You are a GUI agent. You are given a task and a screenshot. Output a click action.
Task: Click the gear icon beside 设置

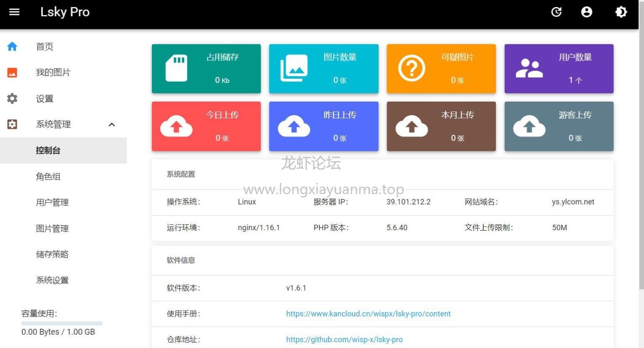(x=12, y=98)
